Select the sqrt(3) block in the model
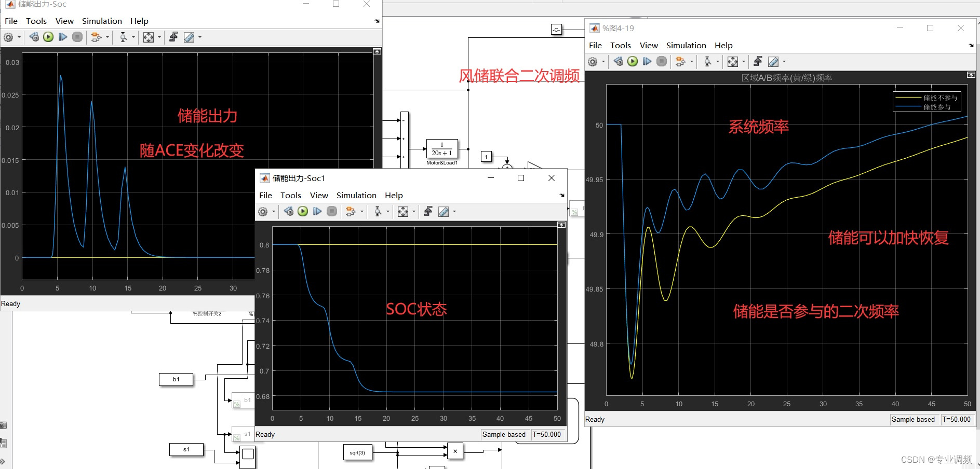Image resolution: width=980 pixels, height=469 pixels. coord(357,452)
